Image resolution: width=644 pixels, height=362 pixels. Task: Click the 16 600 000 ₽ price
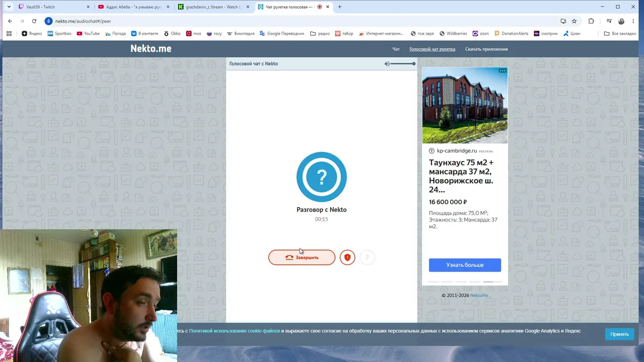click(x=448, y=202)
